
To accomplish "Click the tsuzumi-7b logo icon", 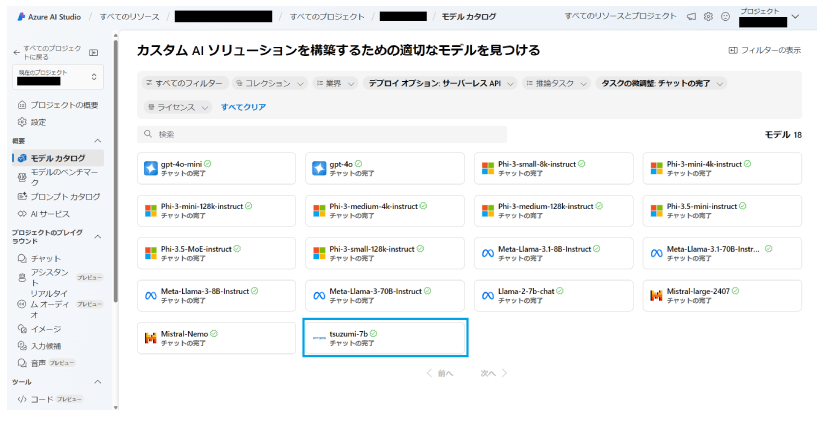I will tap(319, 338).
